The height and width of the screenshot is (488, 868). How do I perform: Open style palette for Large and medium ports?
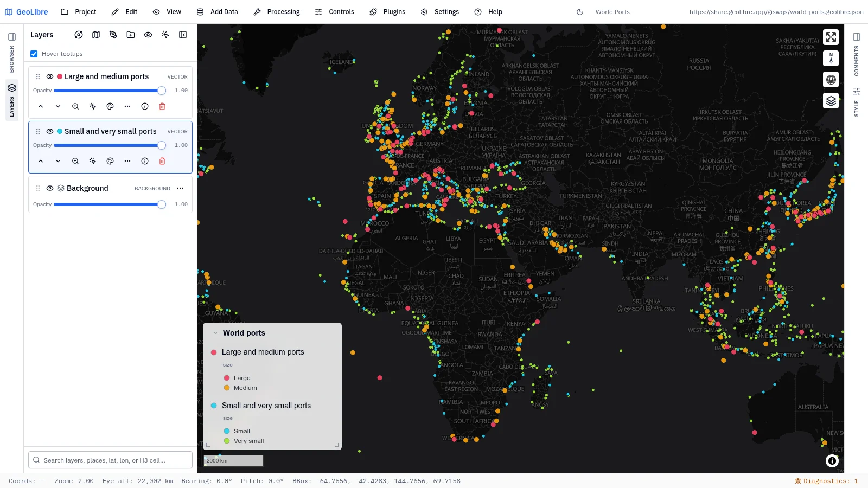coord(110,106)
